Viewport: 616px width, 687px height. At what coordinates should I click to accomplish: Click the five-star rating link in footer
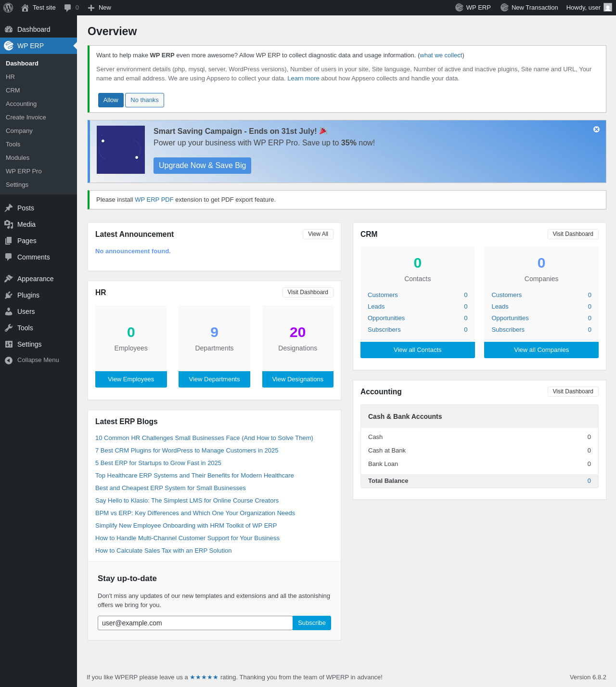[204, 677]
